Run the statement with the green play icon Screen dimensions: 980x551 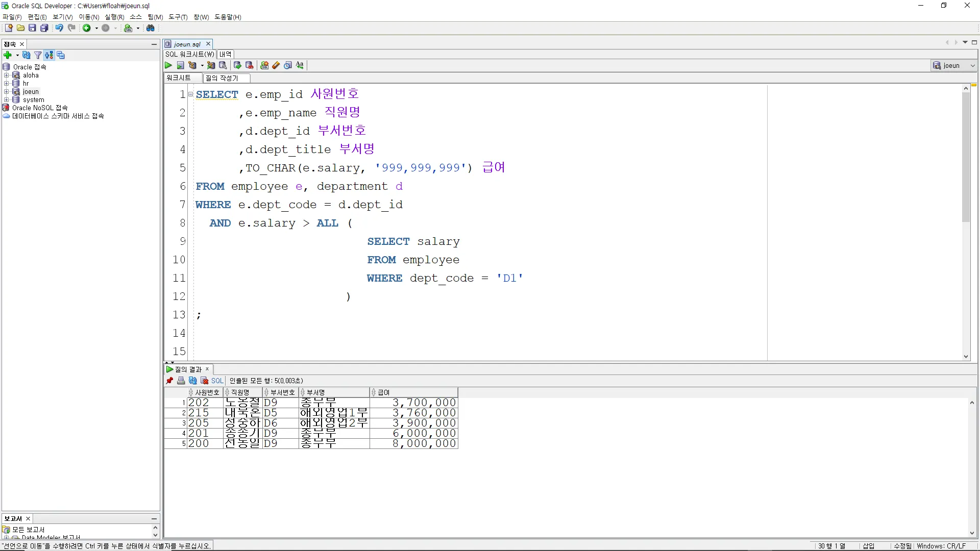click(x=168, y=65)
